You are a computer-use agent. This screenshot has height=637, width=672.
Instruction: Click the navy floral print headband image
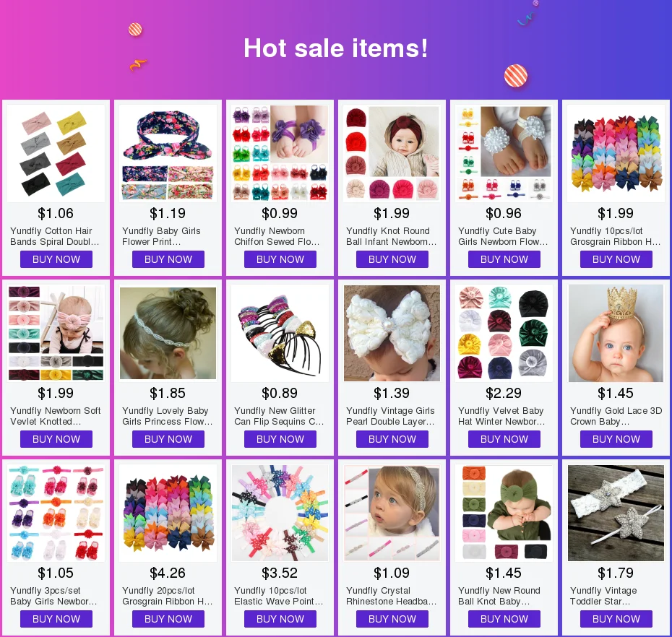(168, 153)
